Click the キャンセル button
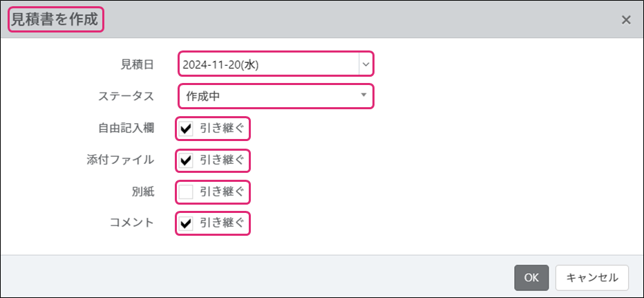This screenshot has height=298, width=644. (x=591, y=277)
